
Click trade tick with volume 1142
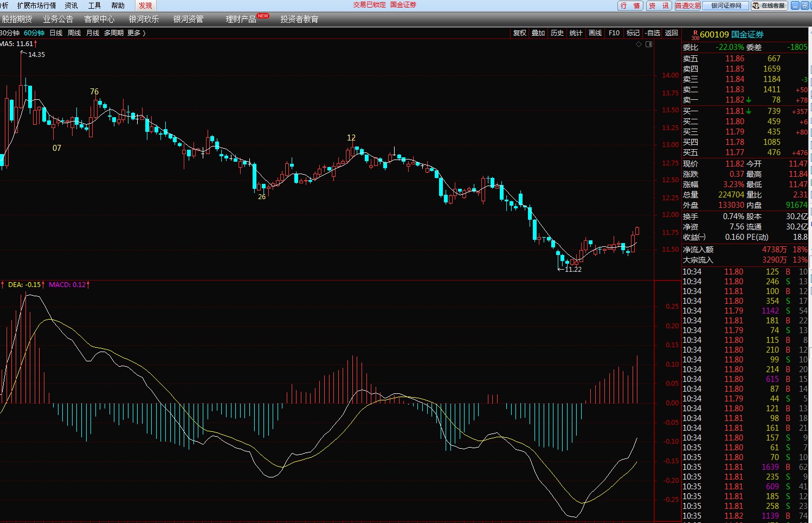(x=745, y=311)
